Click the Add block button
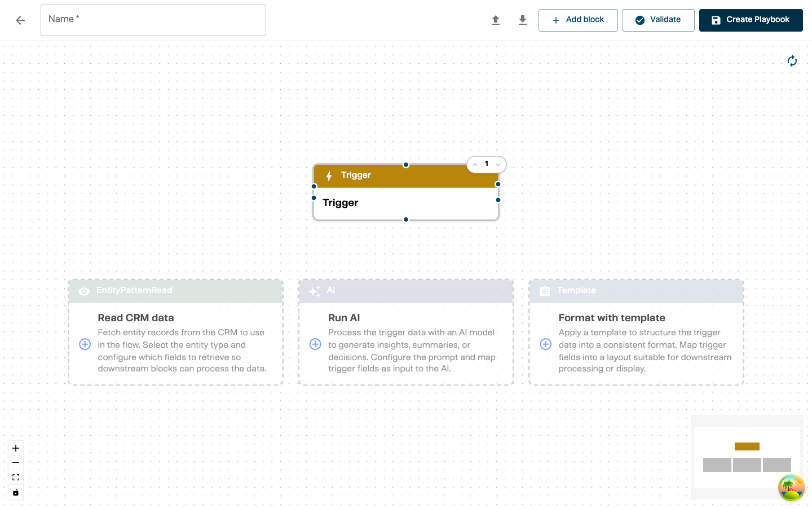Viewport: 812px width, 508px height. coord(578,20)
